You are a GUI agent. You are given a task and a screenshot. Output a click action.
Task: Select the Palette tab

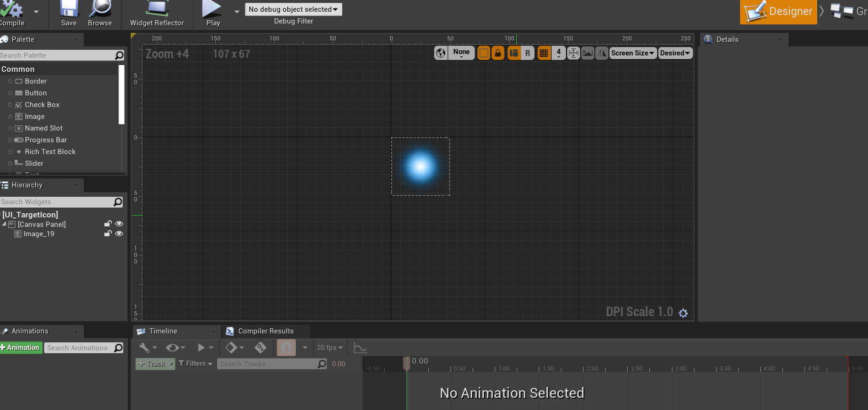(23, 39)
